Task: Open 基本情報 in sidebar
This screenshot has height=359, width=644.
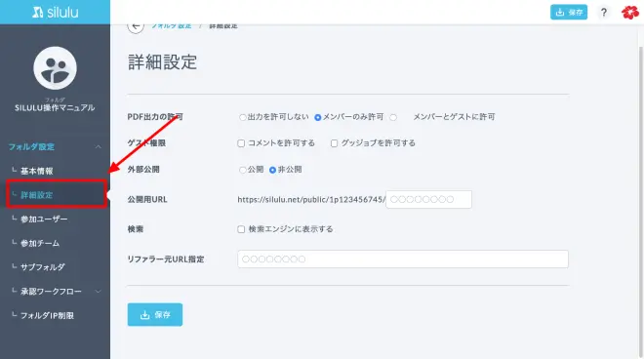Action: pyautogui.click(x=36, y=171)
